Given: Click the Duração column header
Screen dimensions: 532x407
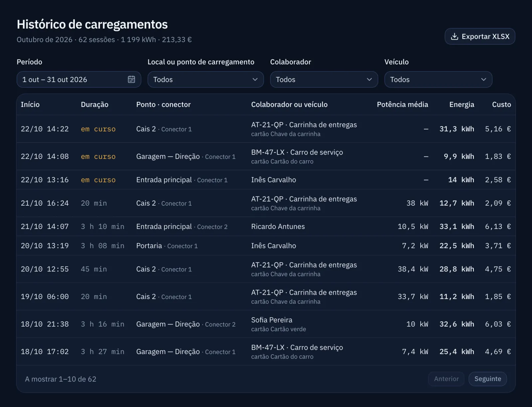Looking at the screenshot, I should click(94, 104).
